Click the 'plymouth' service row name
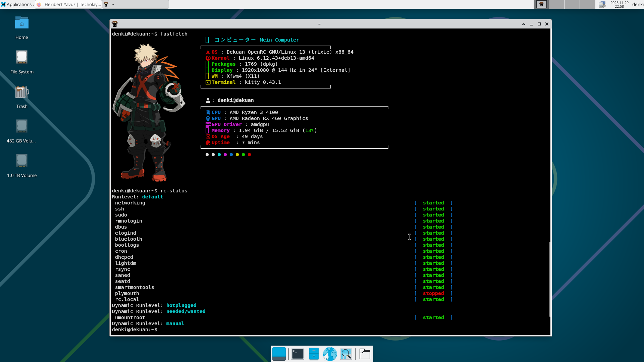This screenshot has width=644, height=362. (127, 293)
